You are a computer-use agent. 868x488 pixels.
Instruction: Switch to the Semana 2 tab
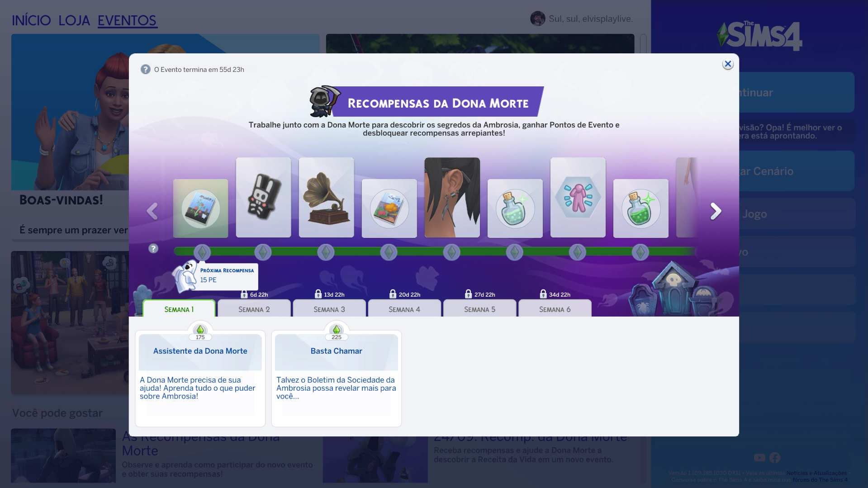click(254, 309)
